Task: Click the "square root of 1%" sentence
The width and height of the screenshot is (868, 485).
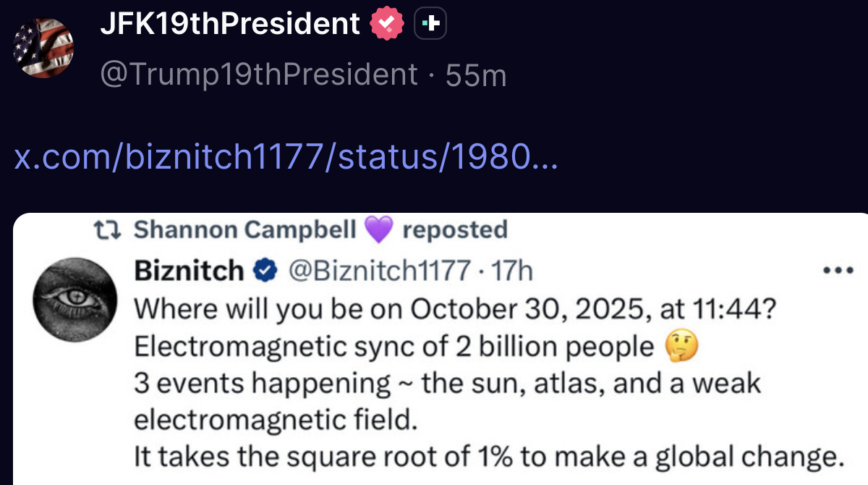Action: pyautogui.click(x=490, y=457)
